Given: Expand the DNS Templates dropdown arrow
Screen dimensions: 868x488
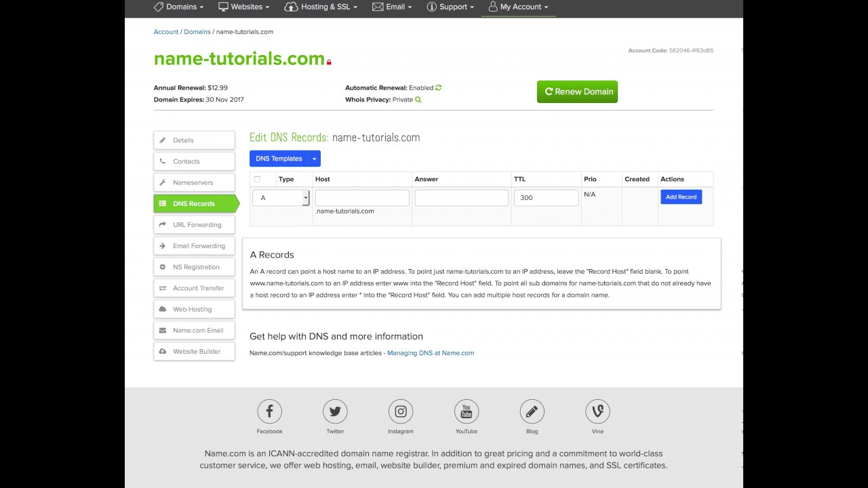Looking at the screenshot, I should (314, 159).
